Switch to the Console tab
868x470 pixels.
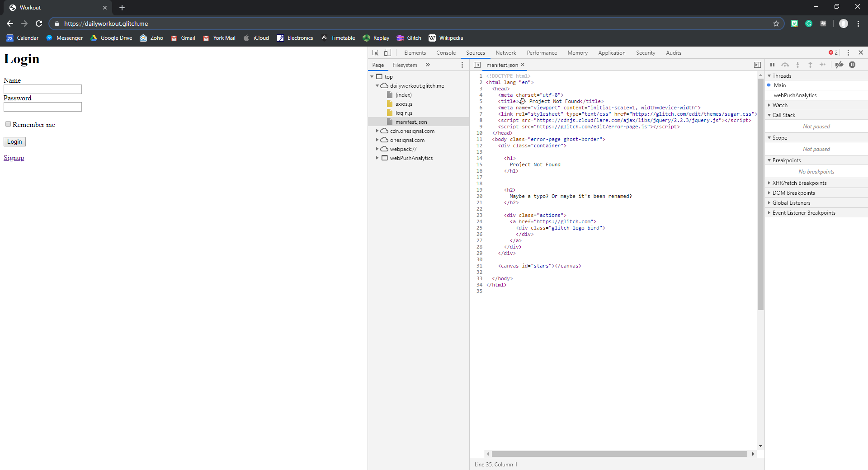[446, 53]
